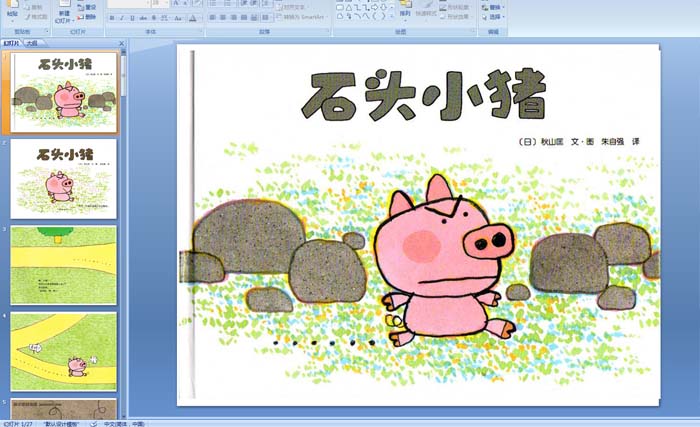The image size is (700, 427).
Task: Select the elbow connector shape
Action: click(x=357, y=7)
